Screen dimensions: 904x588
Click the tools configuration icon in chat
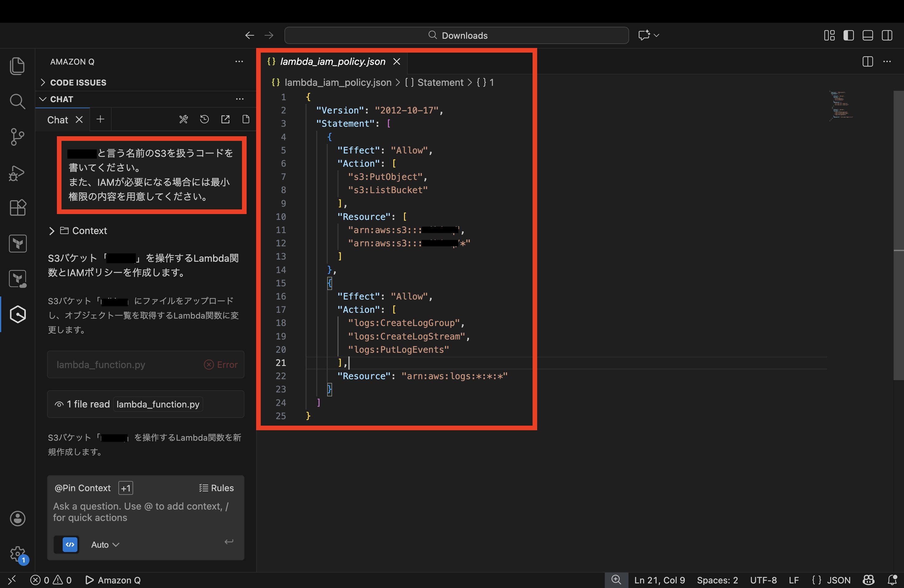pyautogui.click(x=184, y=120)
